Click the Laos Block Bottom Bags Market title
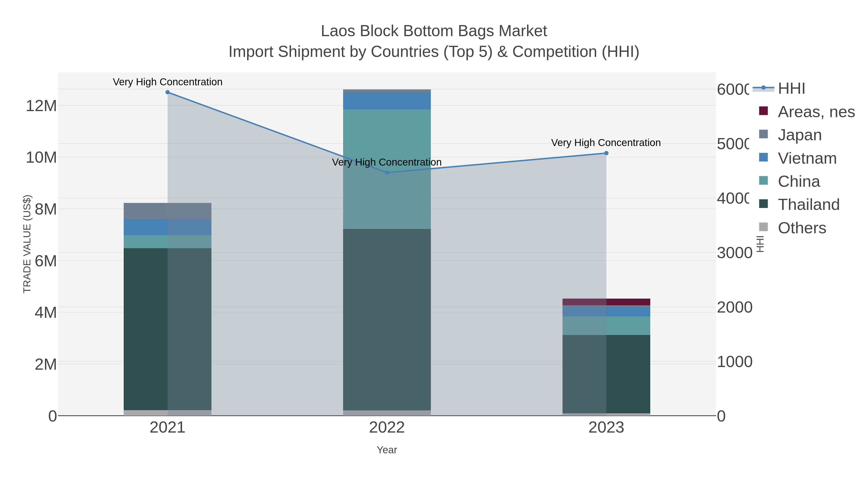 434,31
